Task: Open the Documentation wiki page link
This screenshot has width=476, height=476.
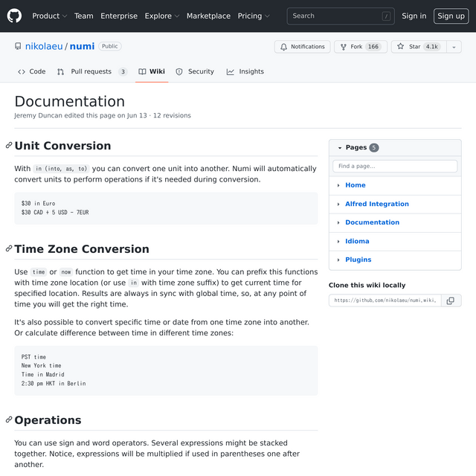Action: (372, 222)
